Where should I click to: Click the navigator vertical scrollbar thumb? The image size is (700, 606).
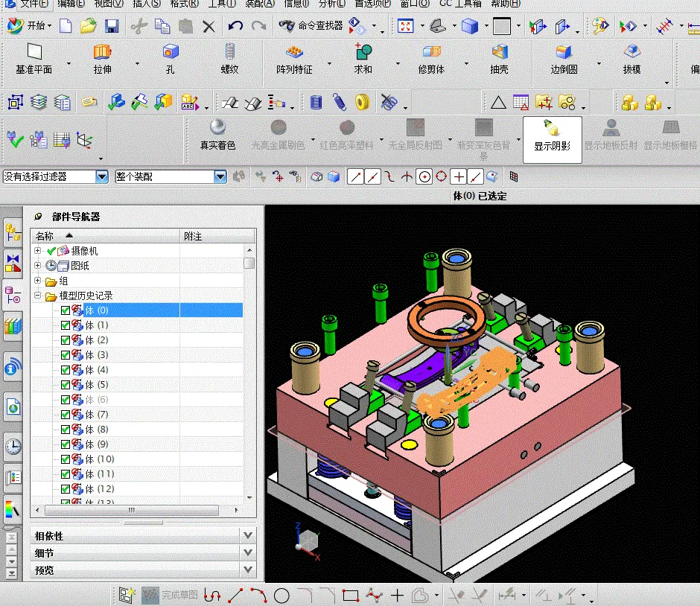pyautogui.click(x=249, y=264)
